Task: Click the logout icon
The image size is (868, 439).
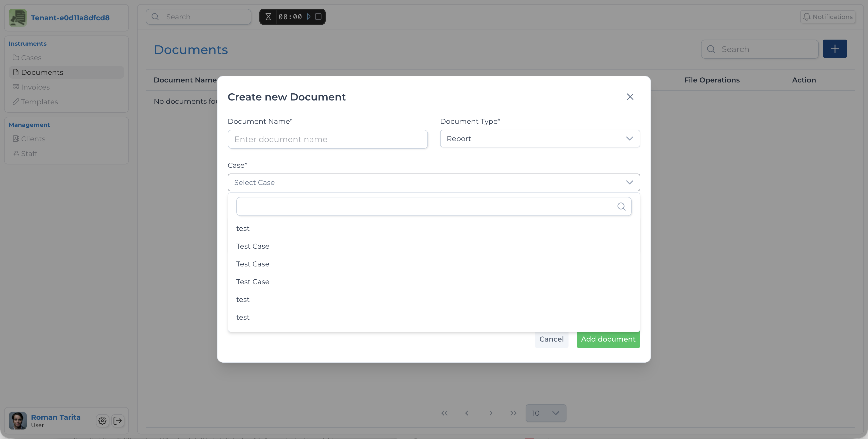Action: click(118, 420)
